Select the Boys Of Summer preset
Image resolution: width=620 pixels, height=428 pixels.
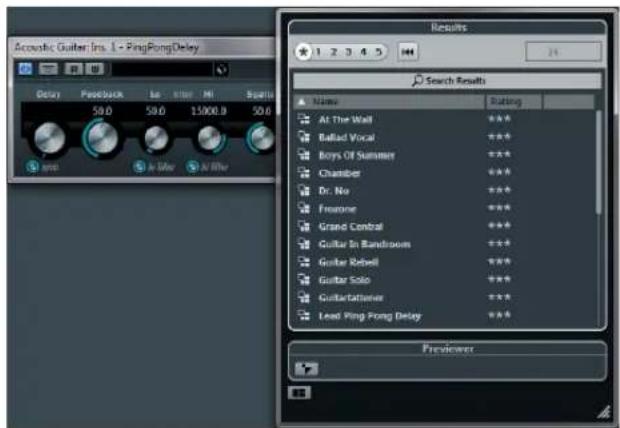point(357,155)
